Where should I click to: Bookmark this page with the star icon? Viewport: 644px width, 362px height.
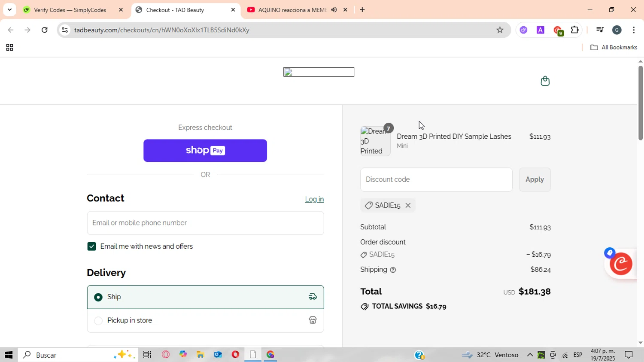tap(500, 30)
